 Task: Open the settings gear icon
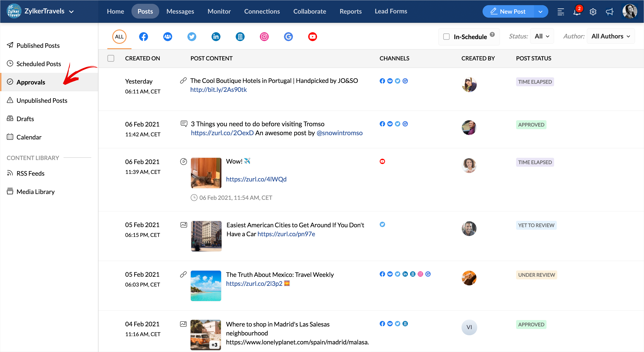point(593,11)
